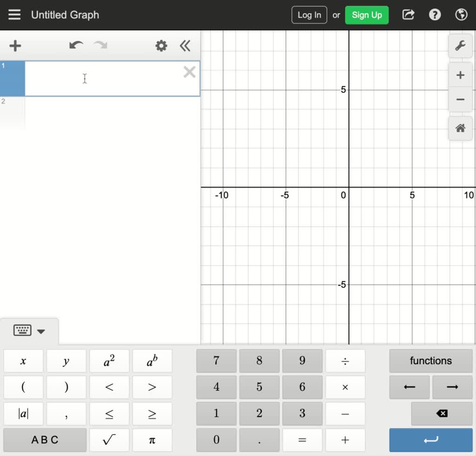Open the functions menu on the keypad
This screenshot has height=456, width=476.
430,360
